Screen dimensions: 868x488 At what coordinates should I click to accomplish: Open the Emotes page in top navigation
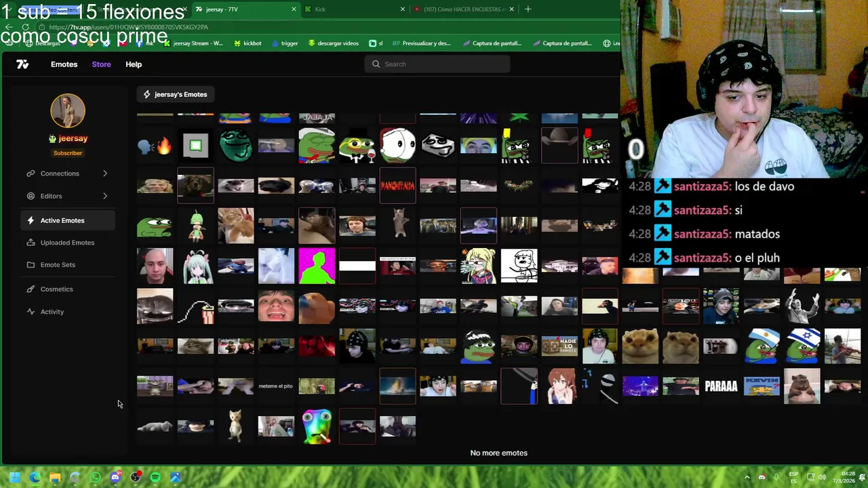pyautogui.click(x=64, y=64)
